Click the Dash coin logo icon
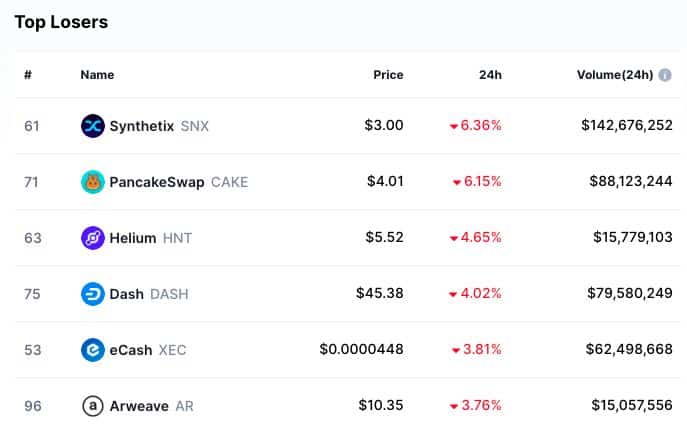Screen dimensions: 687x429 [93, 294]
